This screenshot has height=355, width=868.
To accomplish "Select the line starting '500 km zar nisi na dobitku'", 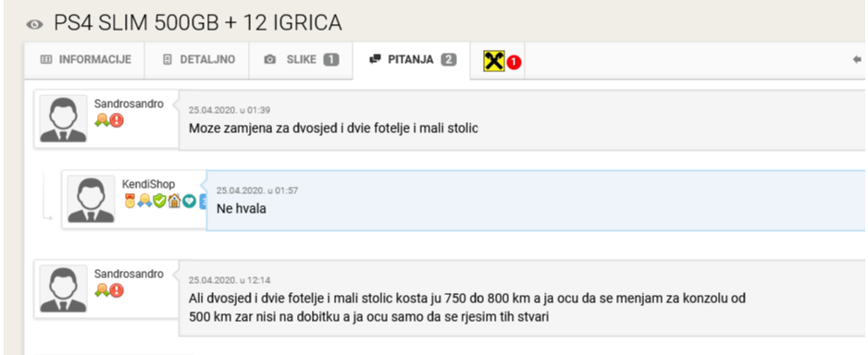I will [x=368, y=317].
